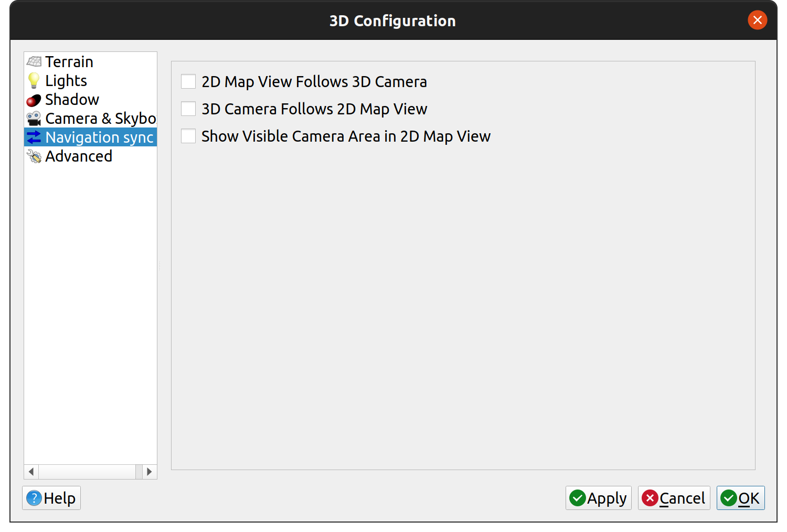
Task: Confirm settings with the OK button
Action: click(x=740, y=498)
